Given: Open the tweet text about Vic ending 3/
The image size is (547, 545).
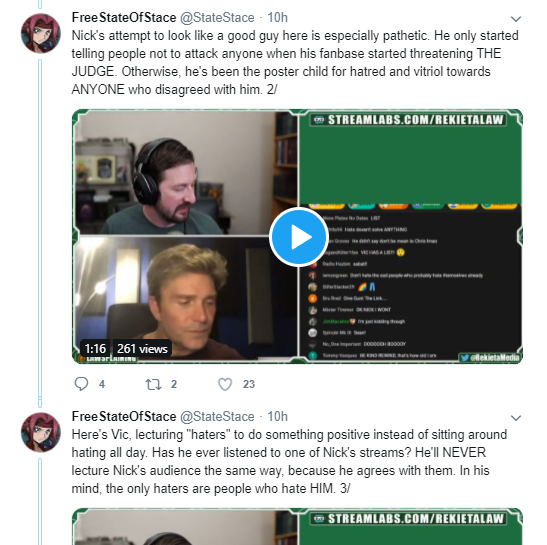Looking at the screenshot, I should click(x=289, y=461).
